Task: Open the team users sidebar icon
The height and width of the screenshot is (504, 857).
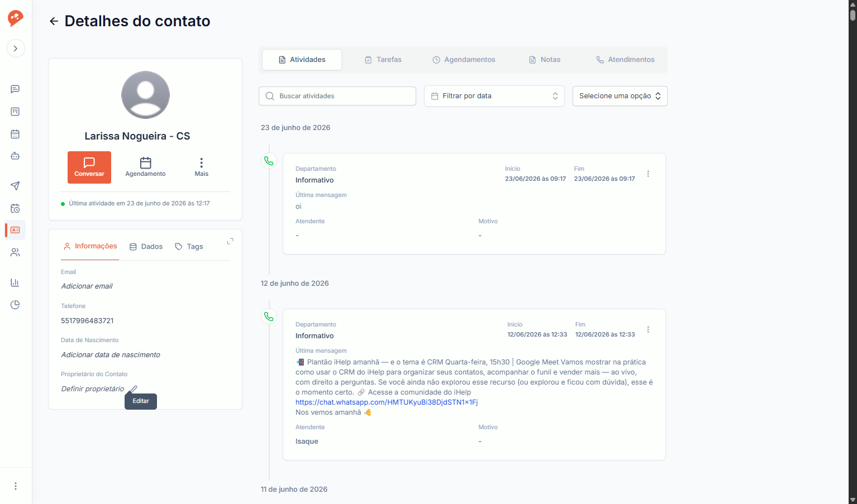Action: click(15, 252)
